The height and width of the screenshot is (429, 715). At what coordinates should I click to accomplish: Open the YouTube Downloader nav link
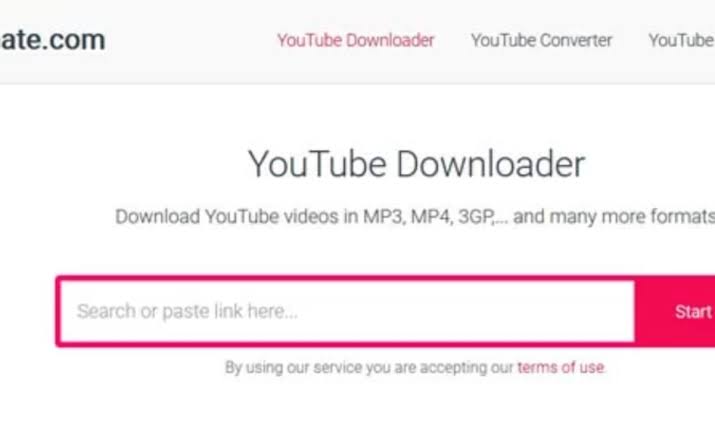pos(356,41)
